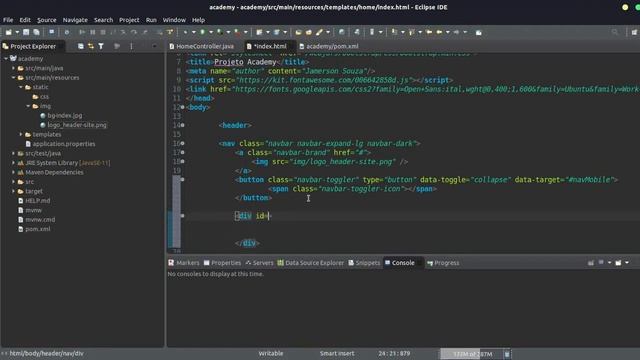Image resolution: width=640 pixels, height=360 pixels.
Task: Click the Save toolbar icon
Action: pos(26,32)
